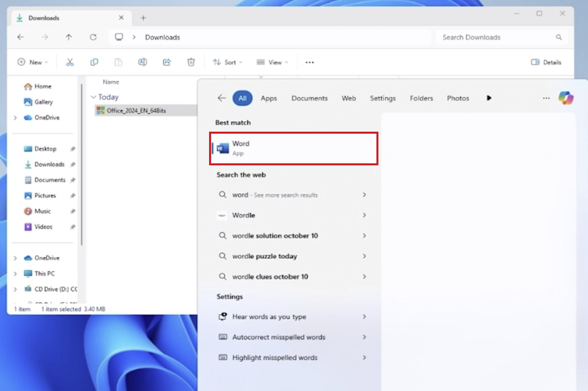The width and height of the screenshot is (588, 391).
Task: Open 'Hear words as you type' setting
Action: click(x=292, y=317)
